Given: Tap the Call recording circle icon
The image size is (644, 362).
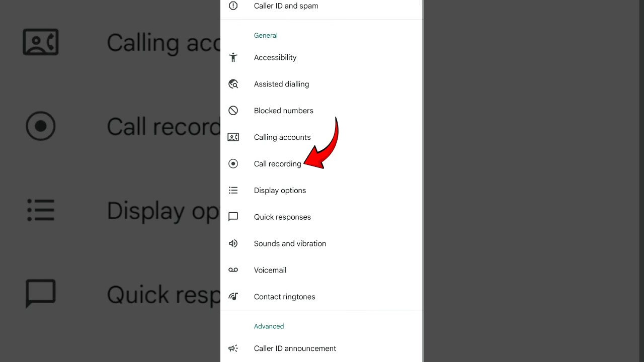Looking at the screenshot, I should coord(233,164).
